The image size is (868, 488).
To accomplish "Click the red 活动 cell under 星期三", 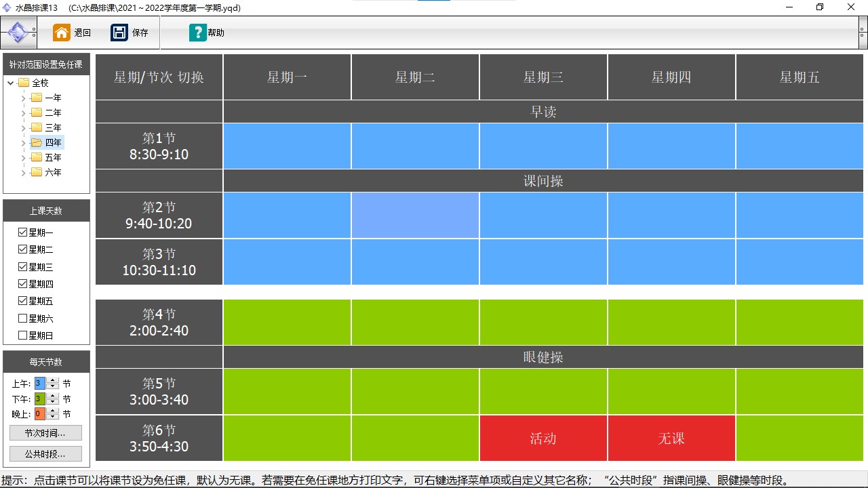I will (x=542, y=439).
